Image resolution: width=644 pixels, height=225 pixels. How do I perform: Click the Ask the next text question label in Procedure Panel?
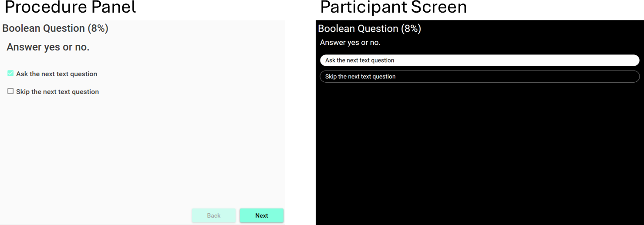tap(57, 74)
